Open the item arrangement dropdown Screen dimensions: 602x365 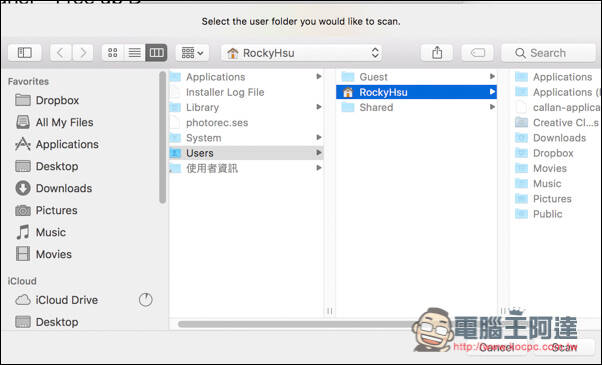tap(192, 53)
